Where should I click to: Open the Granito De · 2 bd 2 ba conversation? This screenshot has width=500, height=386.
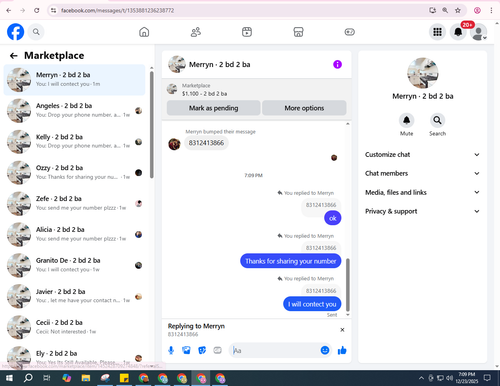coord(74,265)
